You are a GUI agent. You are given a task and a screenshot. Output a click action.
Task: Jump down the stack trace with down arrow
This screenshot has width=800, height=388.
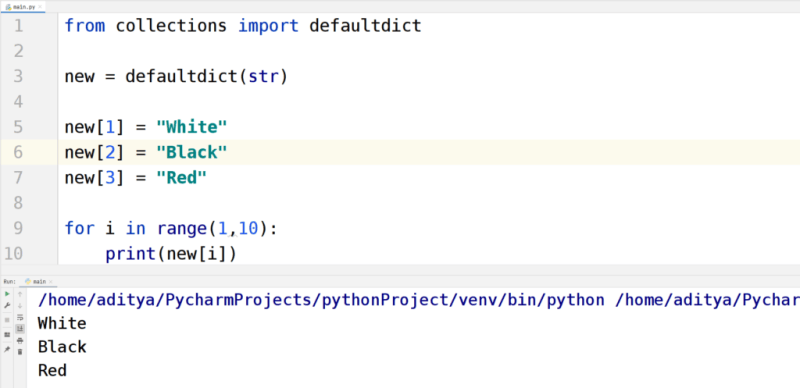tap(20, 306)
